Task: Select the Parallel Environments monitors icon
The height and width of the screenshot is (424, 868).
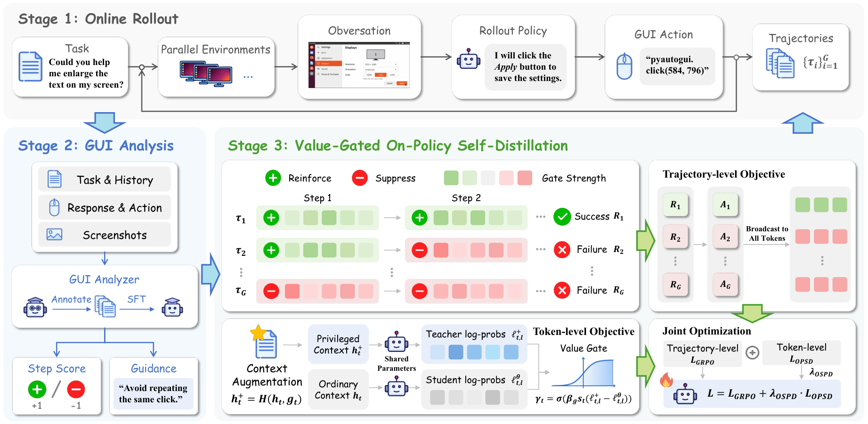Action: (x=206, y=74)
